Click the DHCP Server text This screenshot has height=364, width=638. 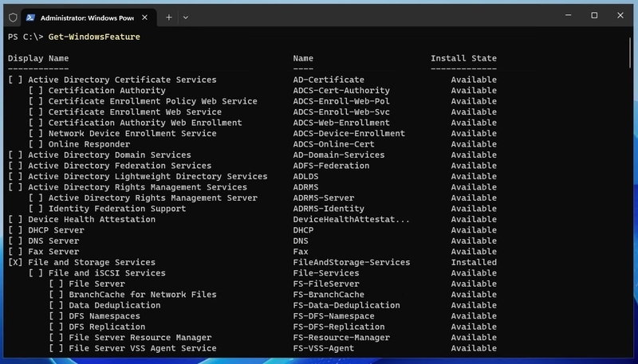tap(56, 230)
